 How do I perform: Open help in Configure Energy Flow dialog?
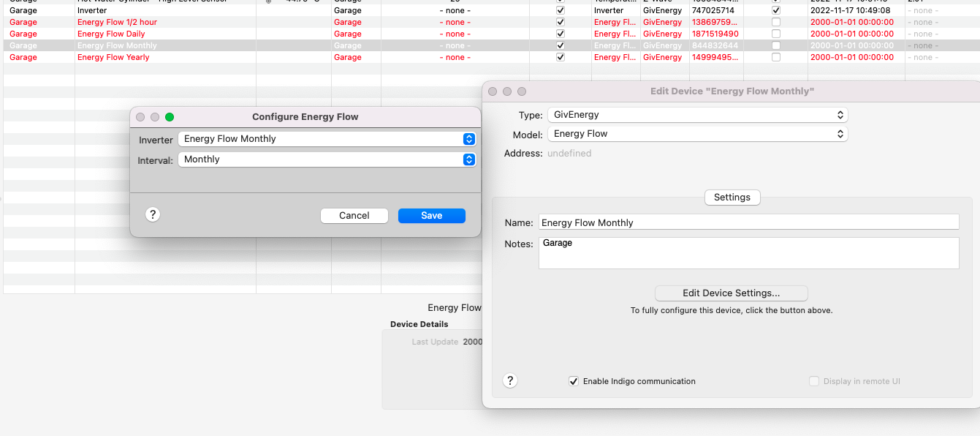[x=153, y=214]
